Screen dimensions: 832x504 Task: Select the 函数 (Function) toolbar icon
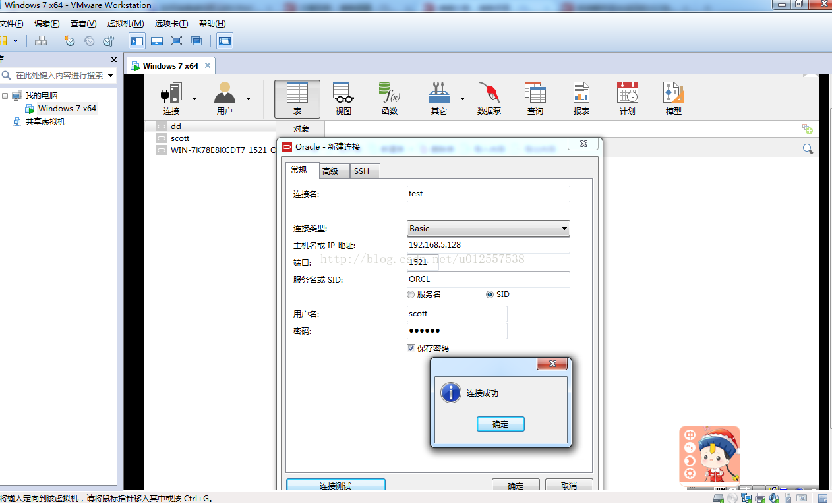390,99
